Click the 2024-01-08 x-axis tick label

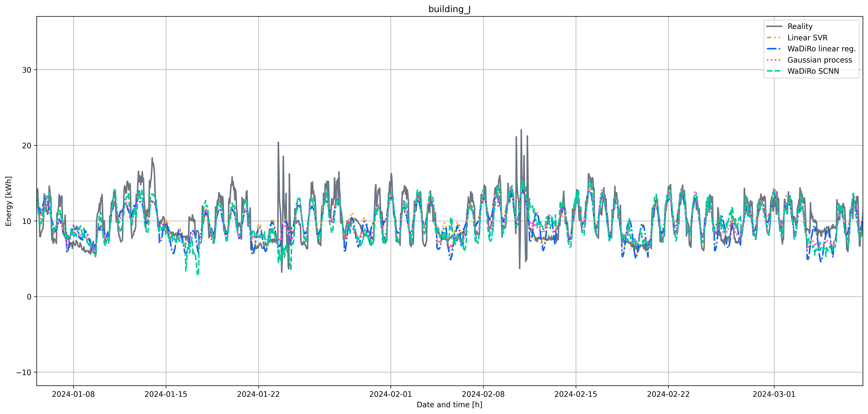(x=73, y=394)
